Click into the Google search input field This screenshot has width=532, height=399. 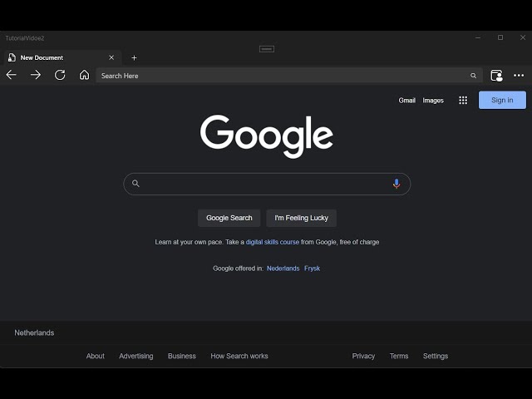[x=267, y=184]
